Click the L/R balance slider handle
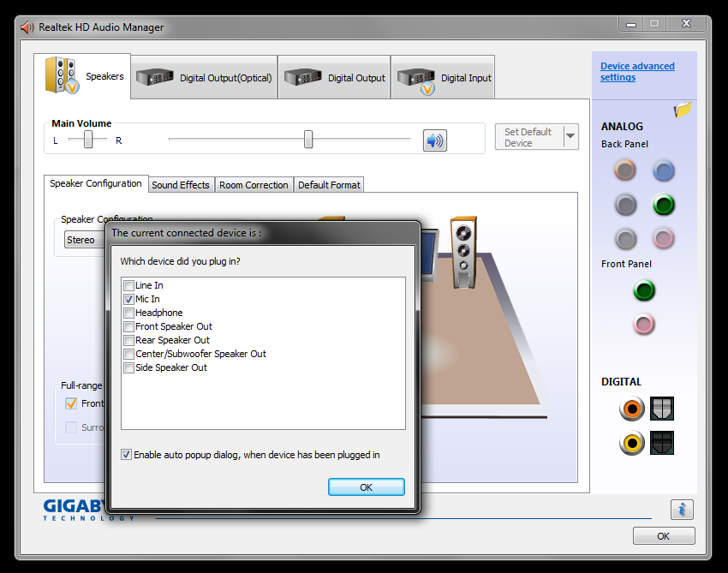728x573 pixels. pos(87,140)
